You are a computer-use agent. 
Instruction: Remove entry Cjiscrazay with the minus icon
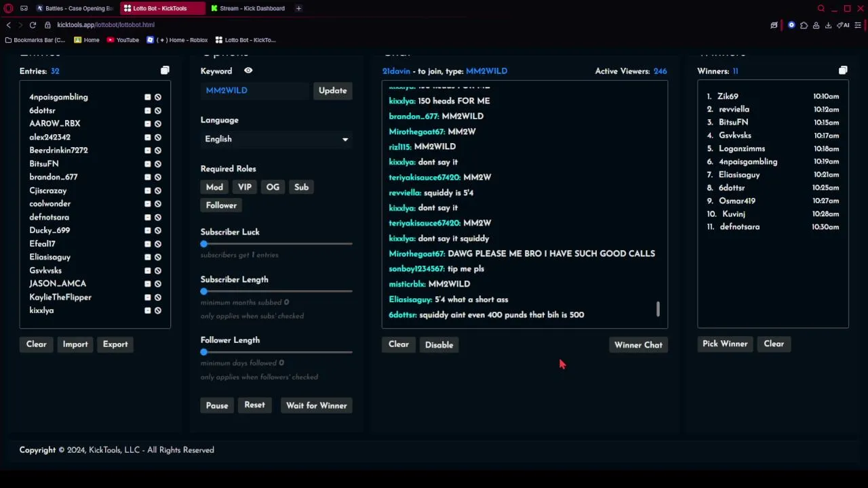(148, 190)
